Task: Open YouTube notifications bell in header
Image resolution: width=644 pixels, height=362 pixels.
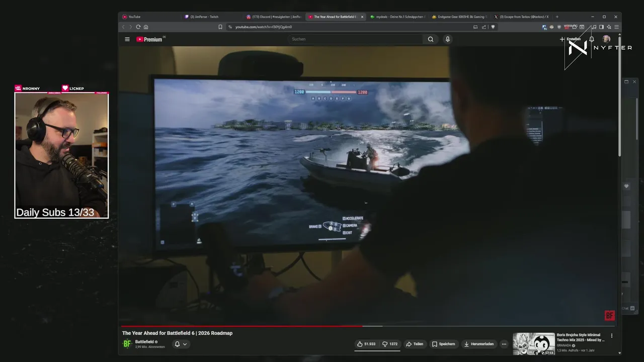Action: point(592,39)
